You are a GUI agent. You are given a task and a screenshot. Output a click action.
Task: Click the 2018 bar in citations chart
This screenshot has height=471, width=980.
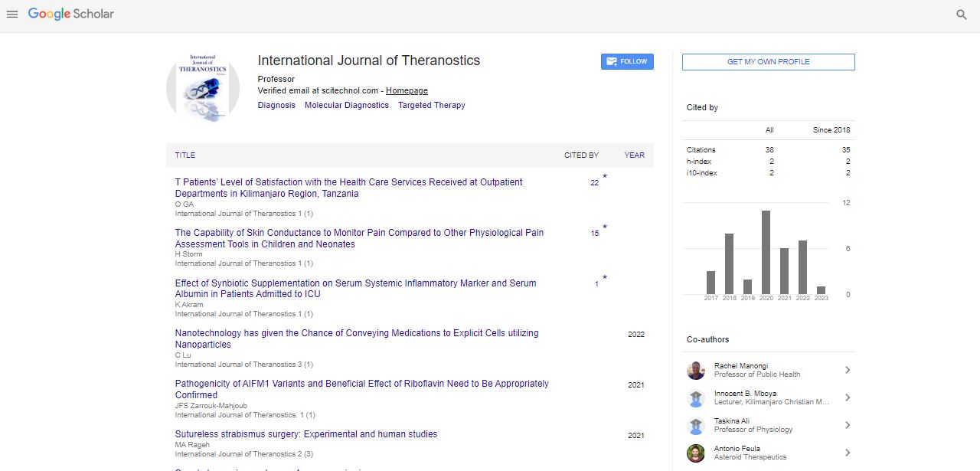729,264
